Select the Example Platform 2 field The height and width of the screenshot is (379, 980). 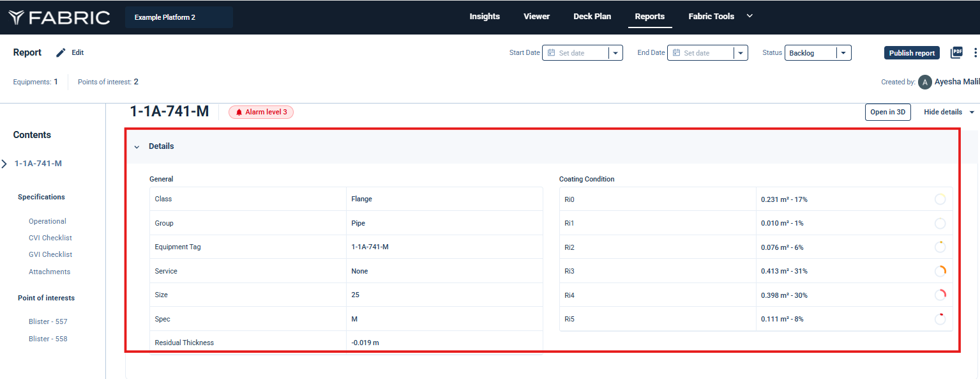tap(179, 17)
